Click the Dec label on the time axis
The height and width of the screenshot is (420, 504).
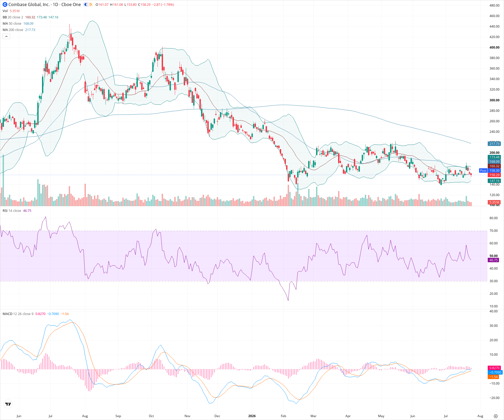pos(217,416)
